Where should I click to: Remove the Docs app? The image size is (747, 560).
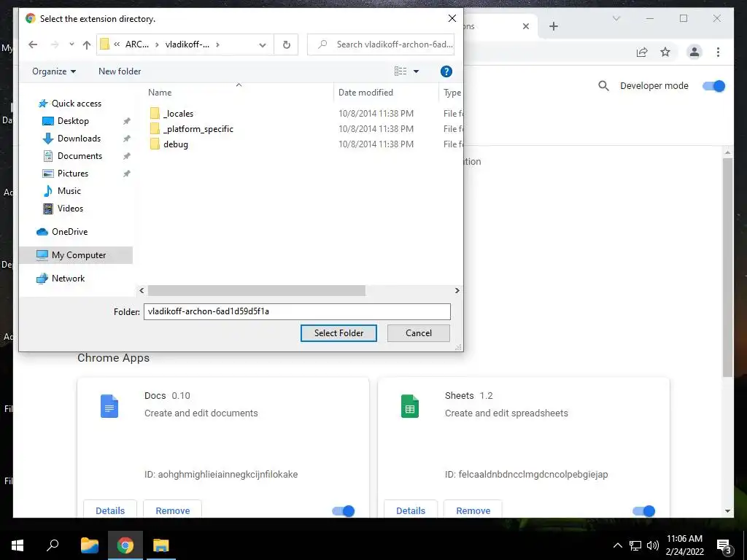coord(172,510)
